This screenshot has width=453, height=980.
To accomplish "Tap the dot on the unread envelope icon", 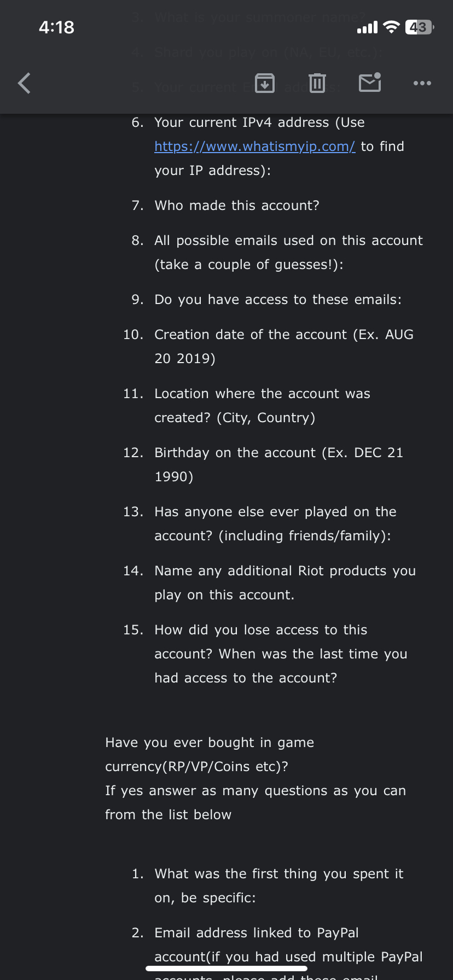I will click(378, 75).
